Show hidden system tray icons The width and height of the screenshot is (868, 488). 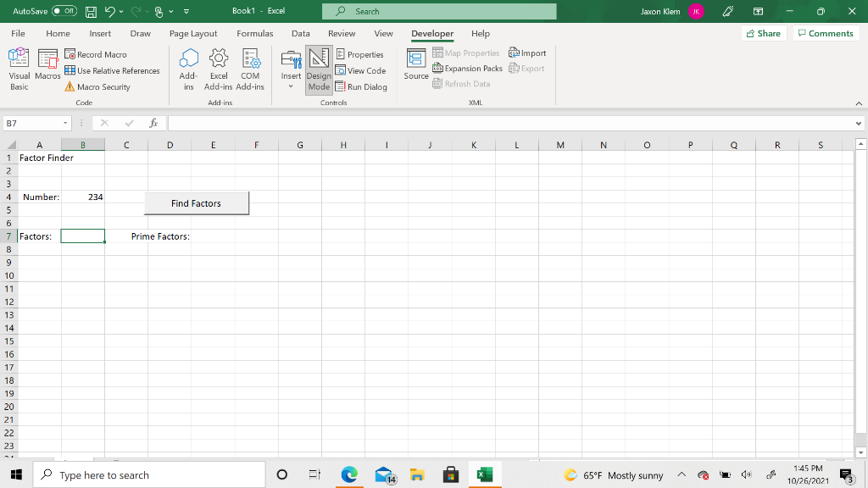[x=682, y=474]
